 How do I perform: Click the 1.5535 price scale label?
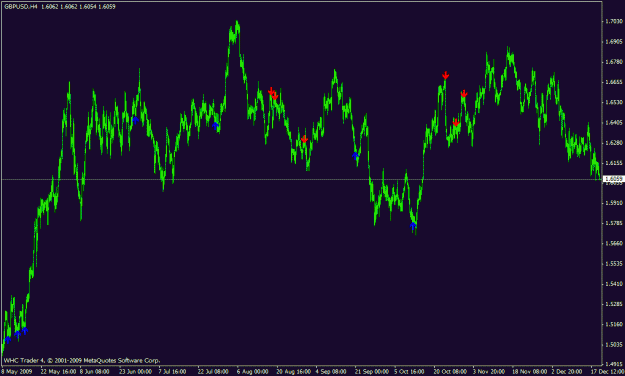tap(614, 264)
